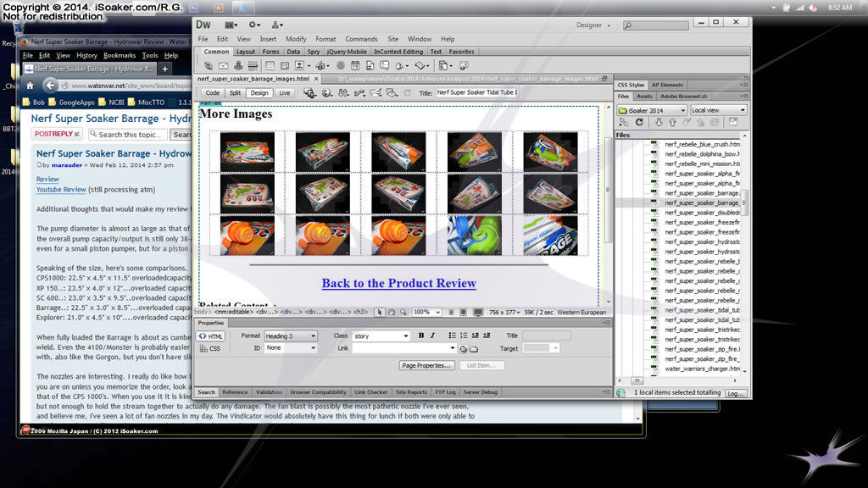Activate Design view button

point(259,93)
